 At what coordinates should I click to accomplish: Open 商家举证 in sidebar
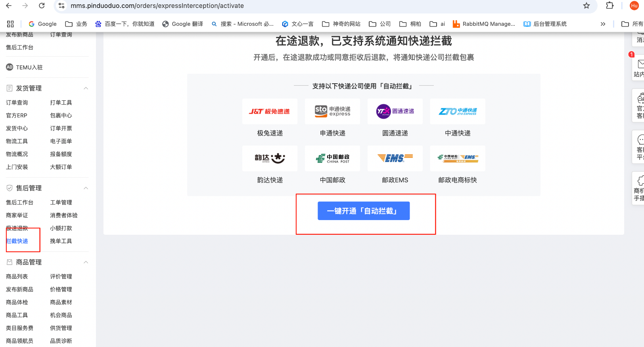(x=17, y=215)
